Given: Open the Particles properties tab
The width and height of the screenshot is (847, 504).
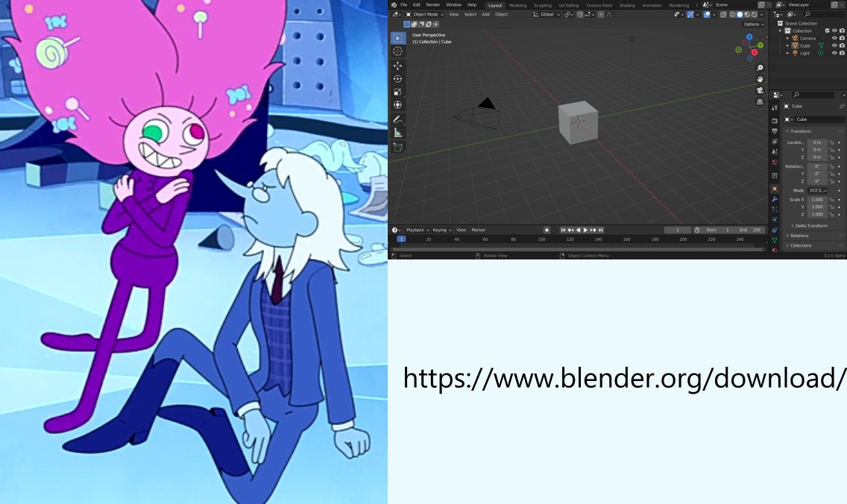Looking at the screenshot, I should coord(775,210).
